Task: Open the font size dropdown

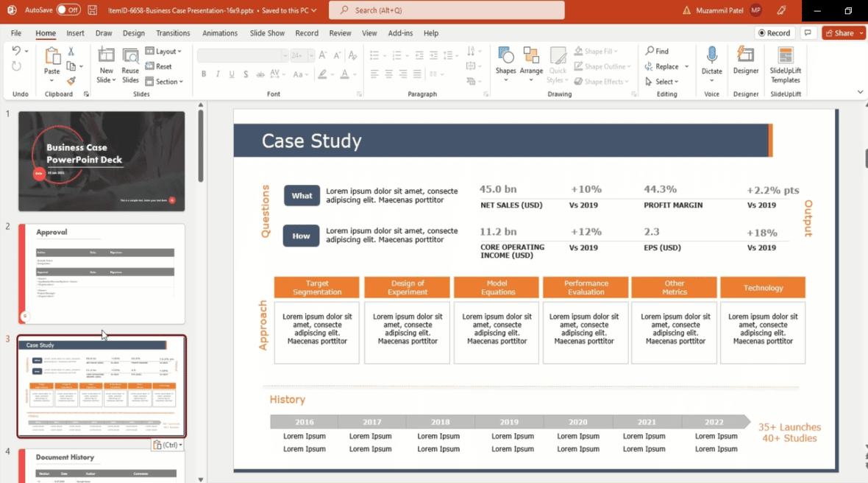Action: tap(312, 54)
